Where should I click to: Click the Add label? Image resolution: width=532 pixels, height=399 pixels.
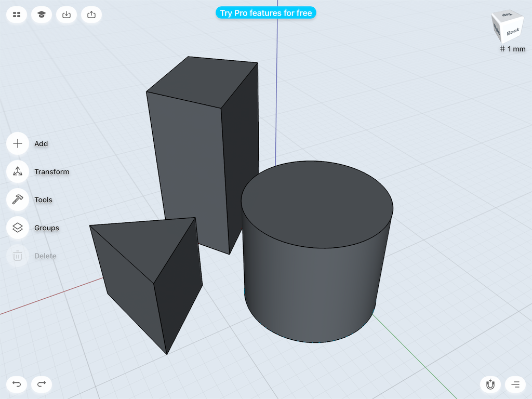pos(41,143)
